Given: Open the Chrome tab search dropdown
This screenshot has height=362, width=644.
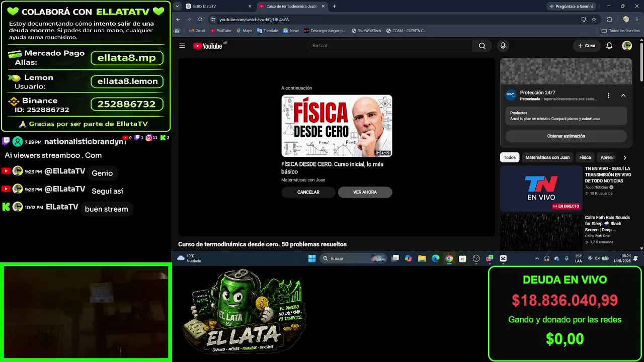Looking at the screenshot, I should click(177, 6).
